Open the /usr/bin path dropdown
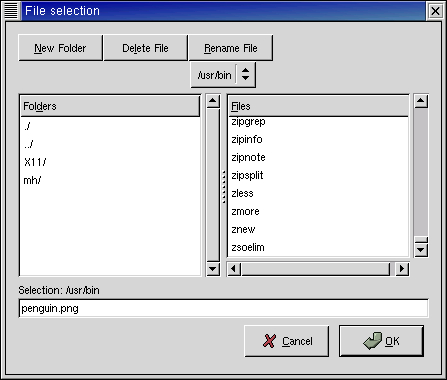The width and height of the screenshot is (447, 380). (x=223, y=75)
